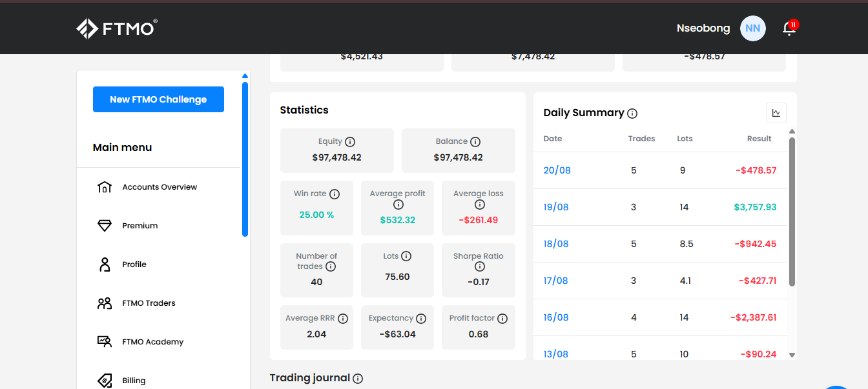Click the Sharpe Ratio info icon

point(479,266)
